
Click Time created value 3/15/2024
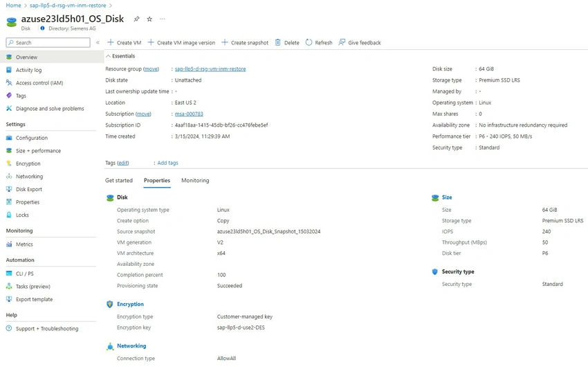pyautogui.click(x=202, y=136)
